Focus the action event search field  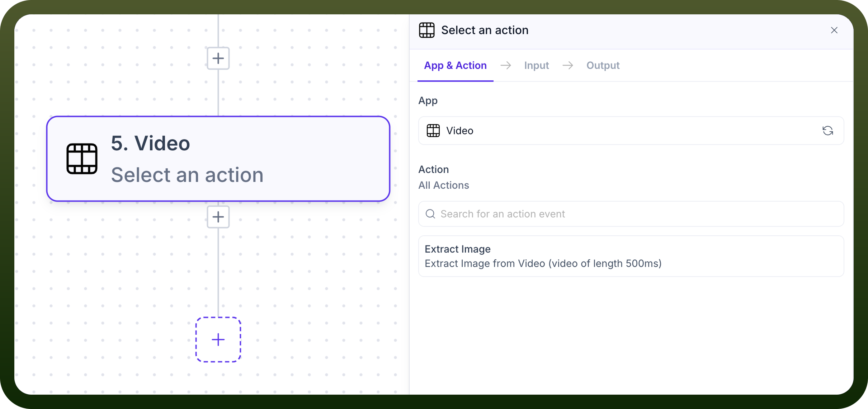tap(631, 214)
